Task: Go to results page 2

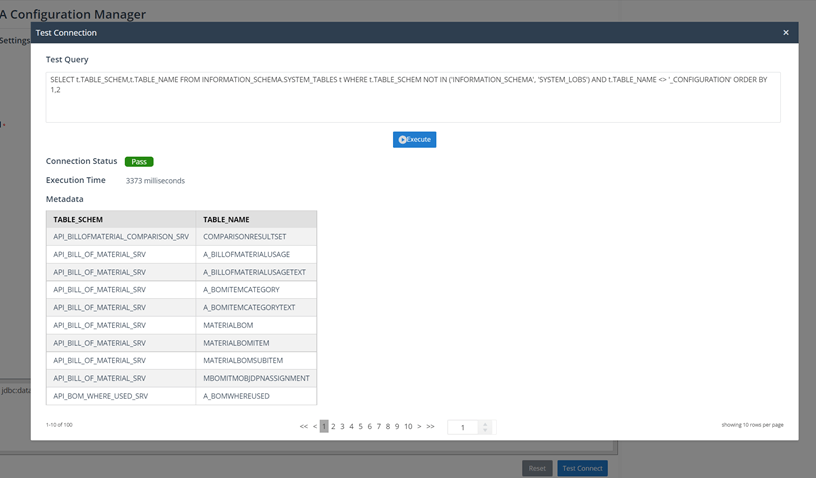Action: (x=333, y=427)
